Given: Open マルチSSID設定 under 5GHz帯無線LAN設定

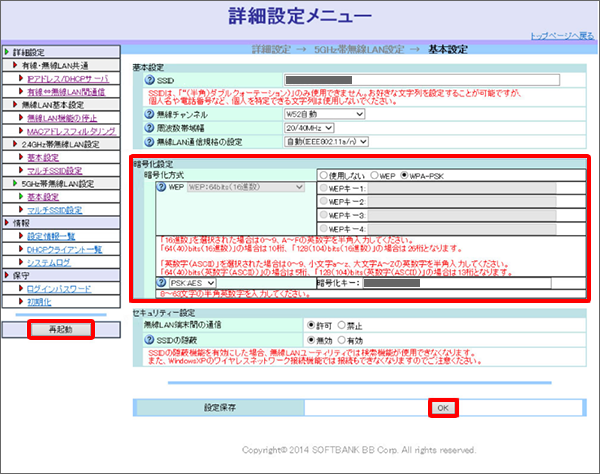Looking at the screenshot, I should point(54,210).
